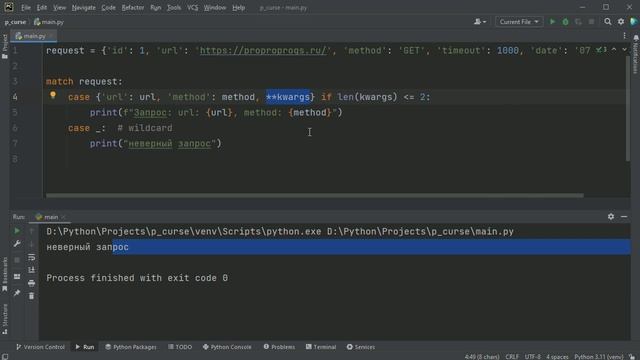Click the restore layout icon in Run panel
Image resolution: width=640 pixels, height=360 pixels.
pyautogui.click(x=17, y=276)
